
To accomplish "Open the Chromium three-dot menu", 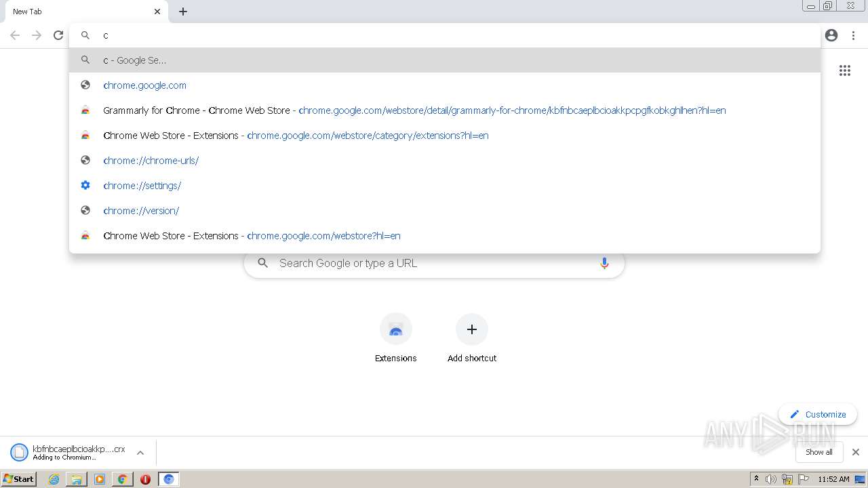I will tap(854, 35).
